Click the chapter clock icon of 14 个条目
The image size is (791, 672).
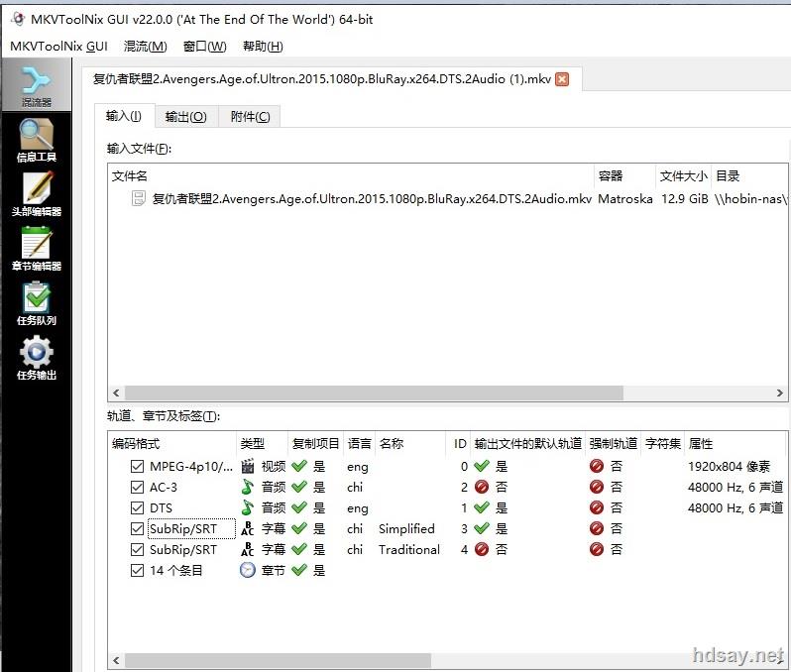[x=247, y=570]
